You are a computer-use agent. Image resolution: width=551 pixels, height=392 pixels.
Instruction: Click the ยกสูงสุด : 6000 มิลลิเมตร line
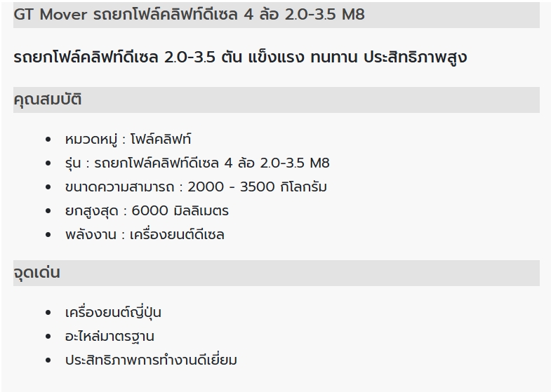click(x=147, y=211)
